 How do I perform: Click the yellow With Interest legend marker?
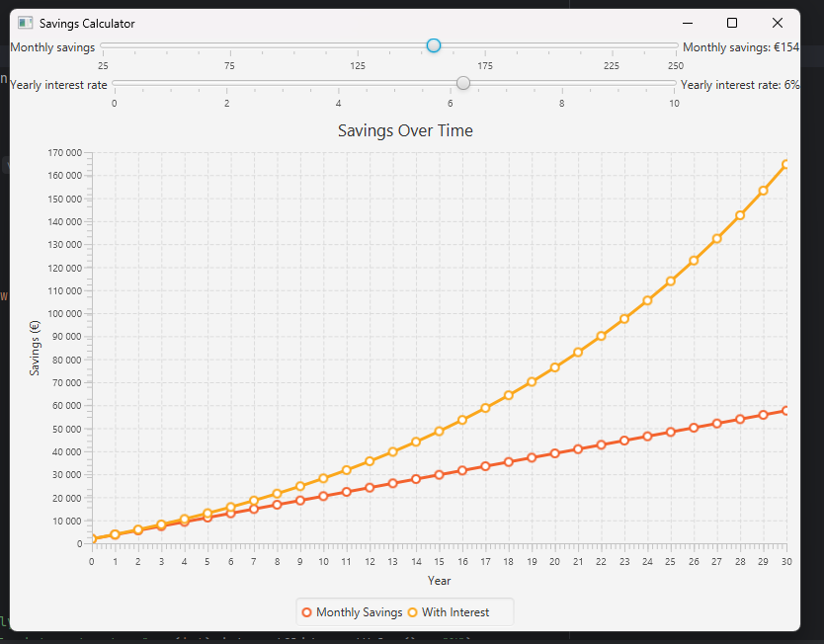click(x=412, y=612)
